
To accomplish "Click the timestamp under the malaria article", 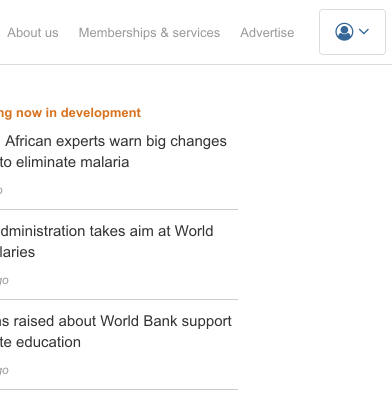I will (1, 191).
